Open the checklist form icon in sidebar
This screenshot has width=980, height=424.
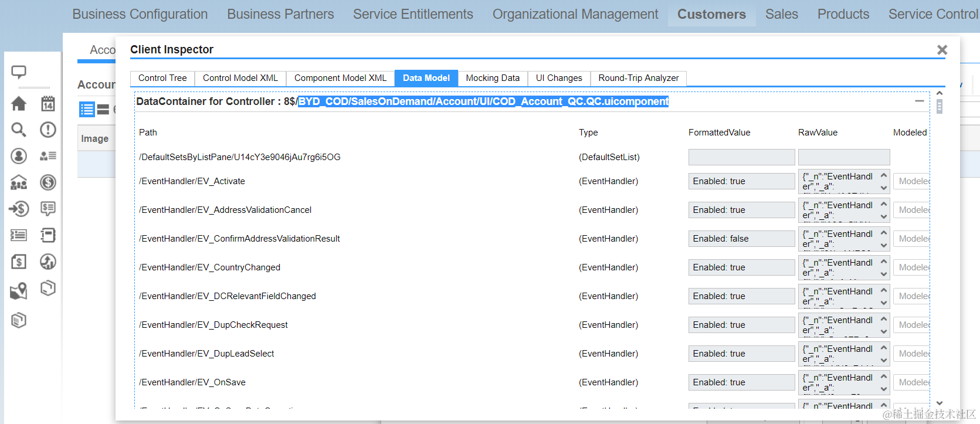pyautogui.click(x=19, y=235)
